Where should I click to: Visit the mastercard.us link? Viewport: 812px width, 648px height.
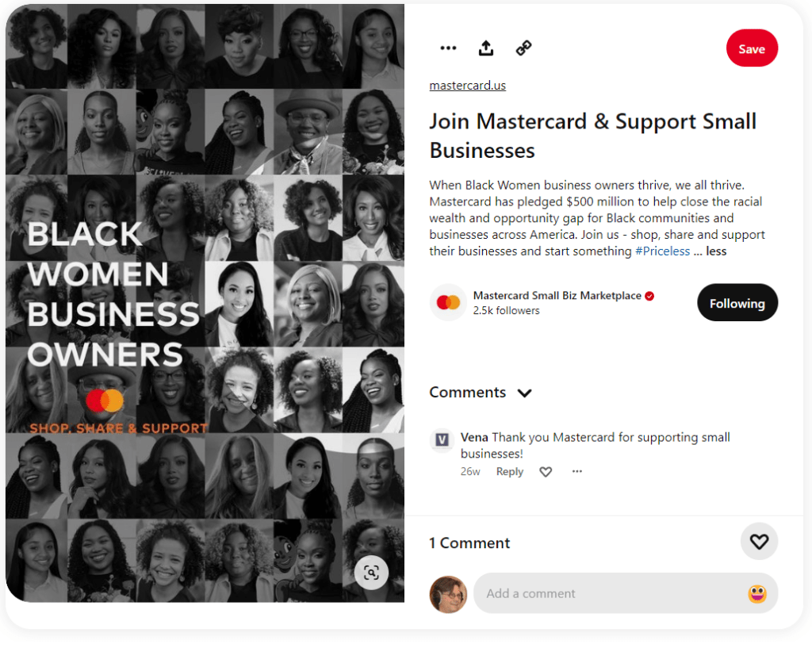click(468, 86)
